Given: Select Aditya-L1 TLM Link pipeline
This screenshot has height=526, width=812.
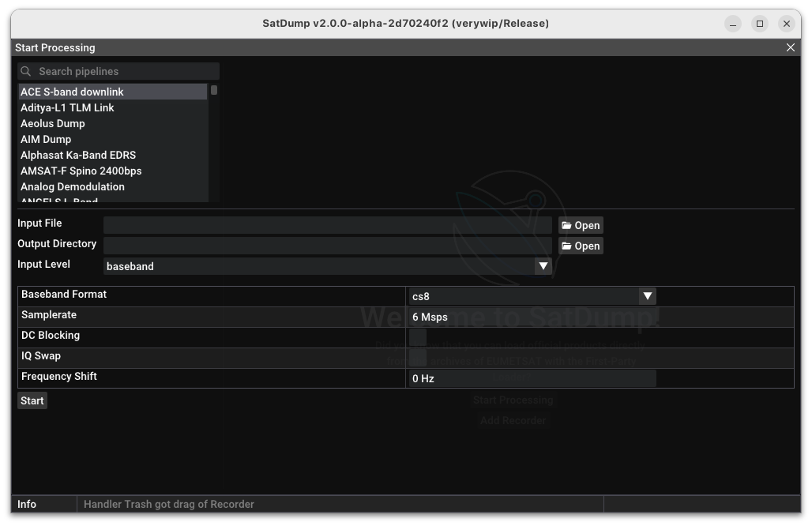Looking at the screenshot, I should (x=67, y=107).
